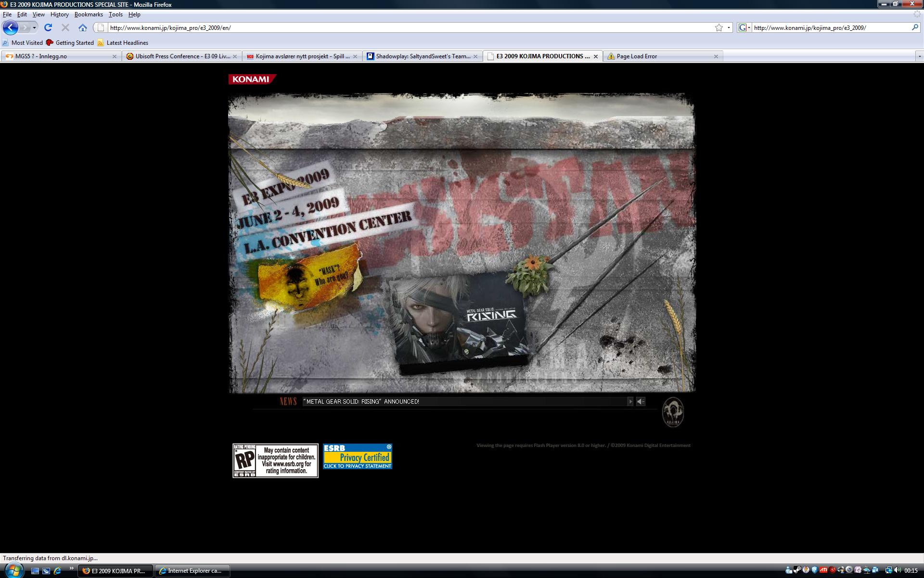Click the Metal Gear Solid: Rising announced headline
Viewport: 924px width, 578px height.
click(361, 401)
